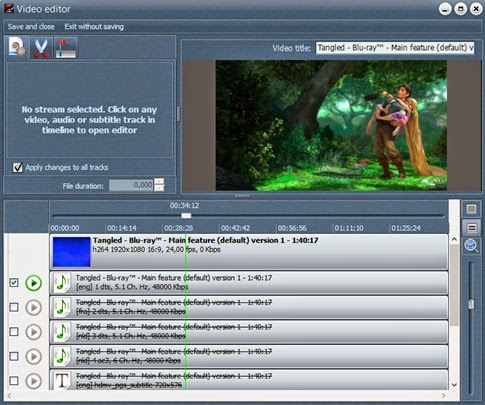
Task: Enable the [nld] 4 ac3 track checkbox
Action: (14, 356)
